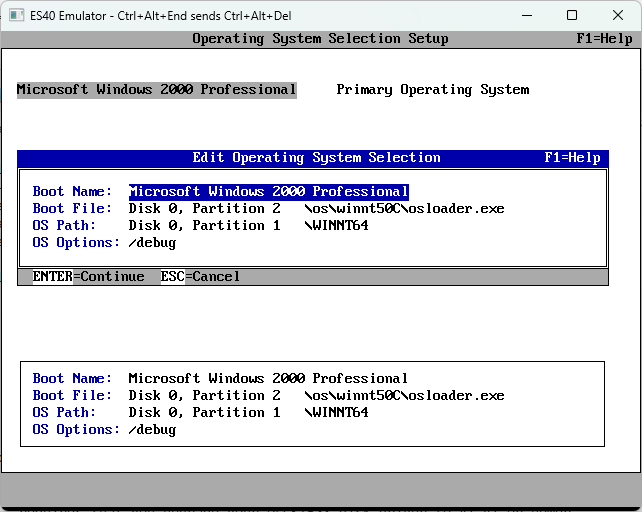
Task: Click Boot Name label in bottom summary box
Action: tap(72, 378)
